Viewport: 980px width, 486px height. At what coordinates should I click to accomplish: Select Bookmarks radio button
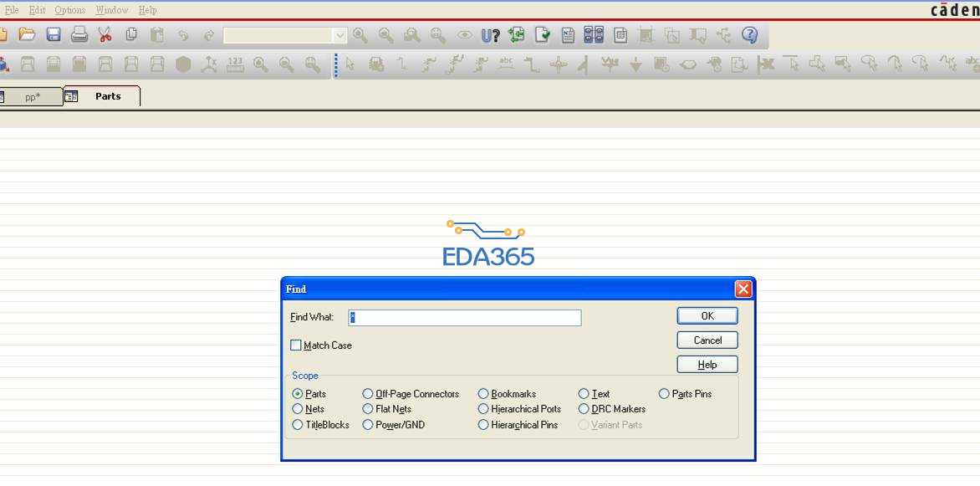pos(483,394)
